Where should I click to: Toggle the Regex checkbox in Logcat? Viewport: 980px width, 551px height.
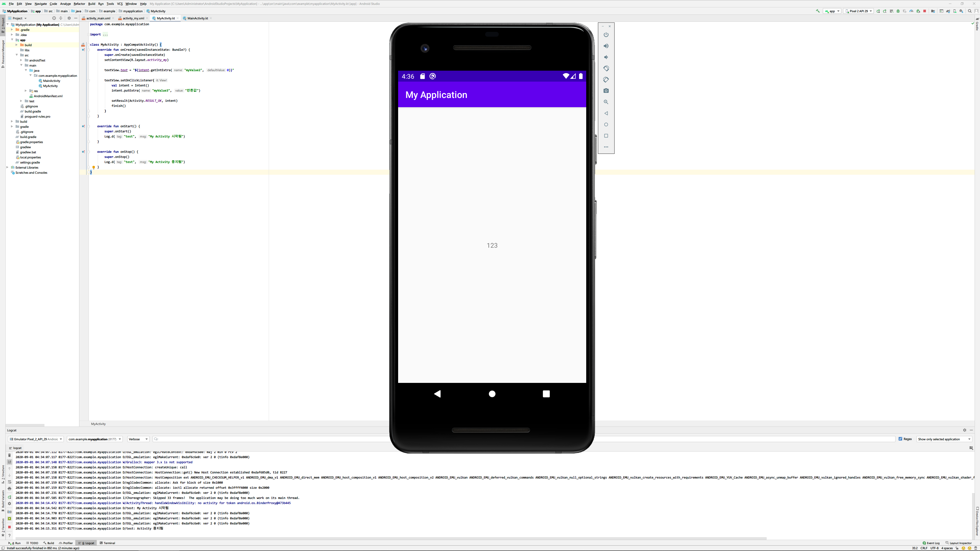click(900, 439)
